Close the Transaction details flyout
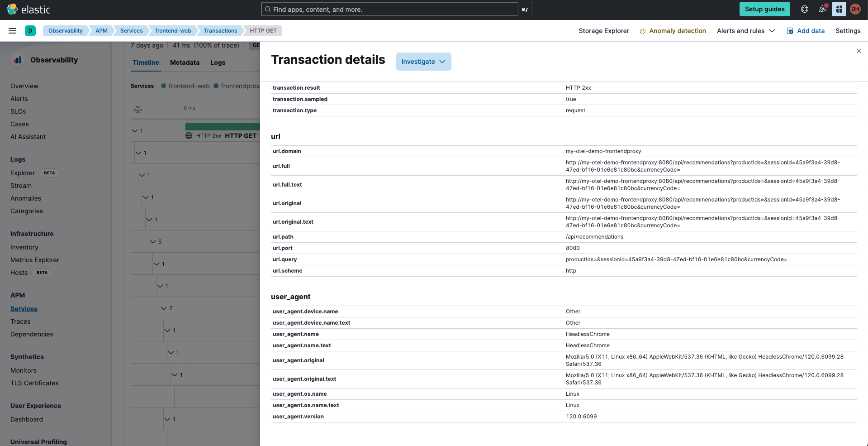Viewport: 868px width, 446px height. [x=859, y=51]
